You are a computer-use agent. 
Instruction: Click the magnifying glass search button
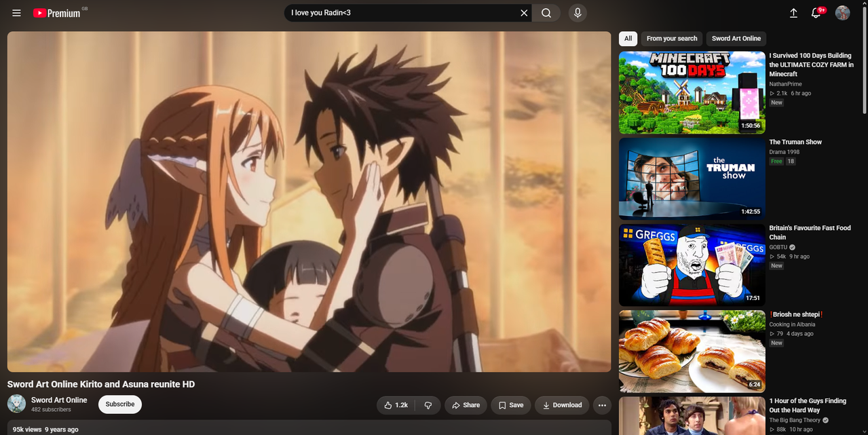[x=546, y=13]
